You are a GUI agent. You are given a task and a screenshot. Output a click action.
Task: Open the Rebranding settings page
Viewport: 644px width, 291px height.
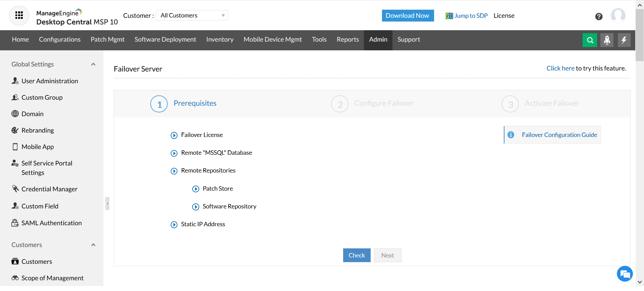(38, 130)
